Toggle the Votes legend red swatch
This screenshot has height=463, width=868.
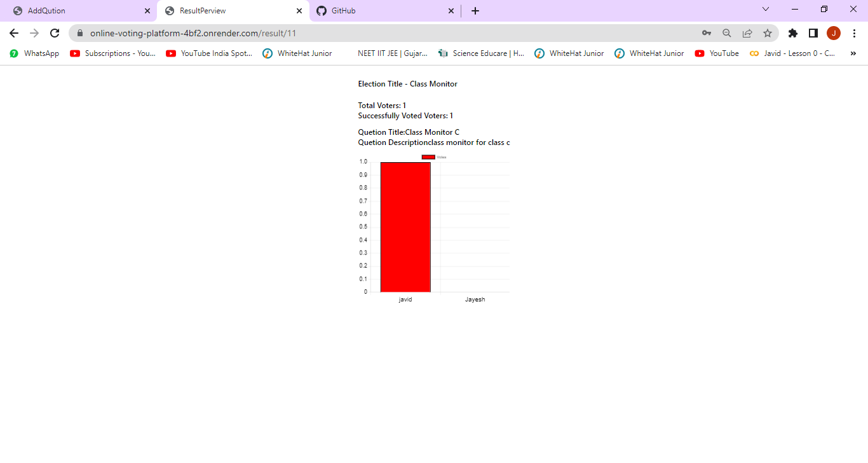click(428, 157)
